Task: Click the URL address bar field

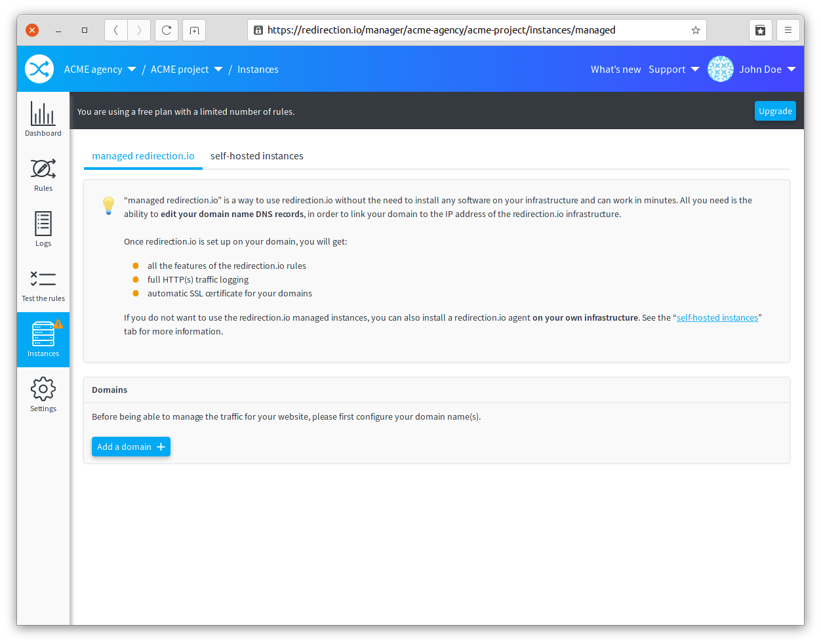Action: (x=477, y=30)
